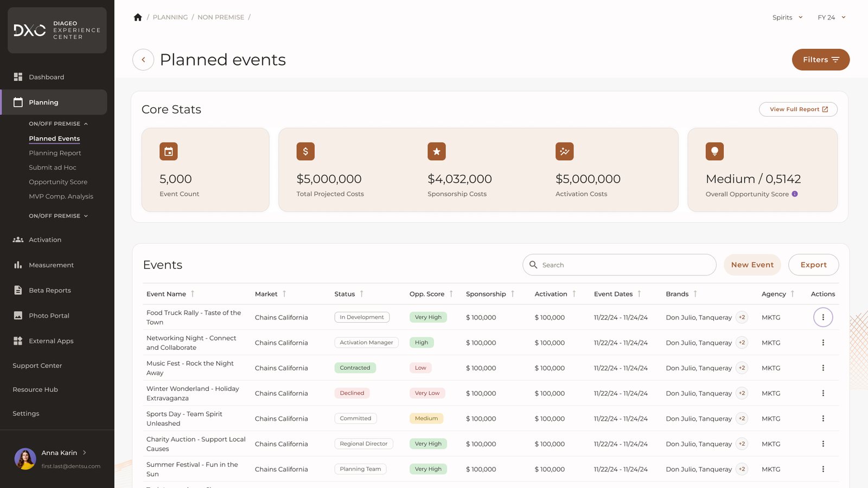868x488 pixels.
Task: Expand the second ON/OFF PREMISE section
Action: 59,216
